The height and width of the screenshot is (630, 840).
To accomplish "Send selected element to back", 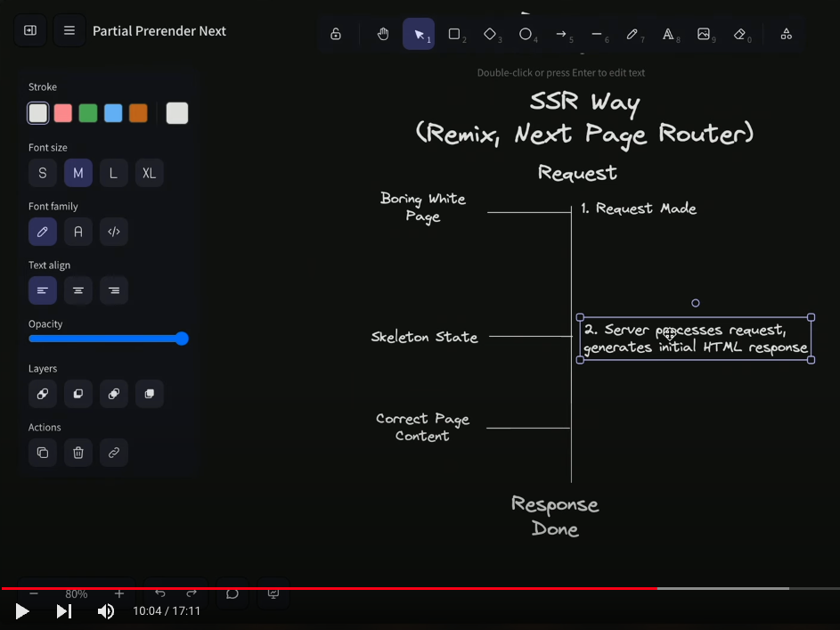I will click(43, 394).
